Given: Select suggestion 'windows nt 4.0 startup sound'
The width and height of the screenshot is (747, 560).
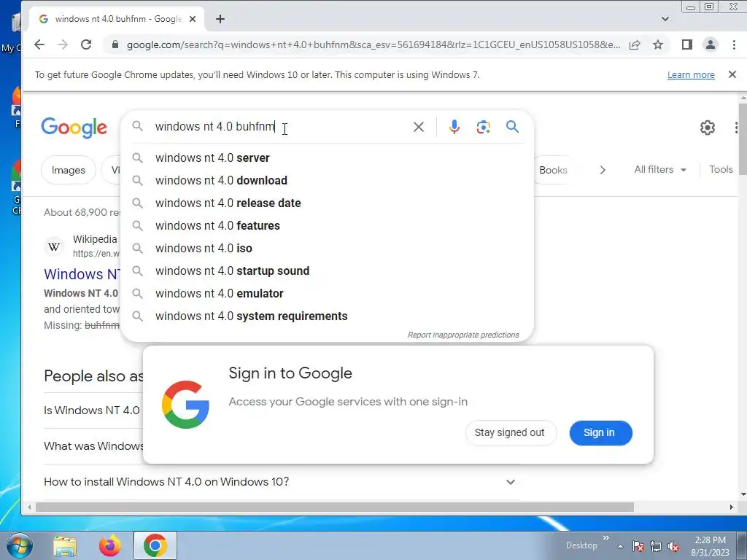Looking at the screenshot, I should (x=327, y=271).
